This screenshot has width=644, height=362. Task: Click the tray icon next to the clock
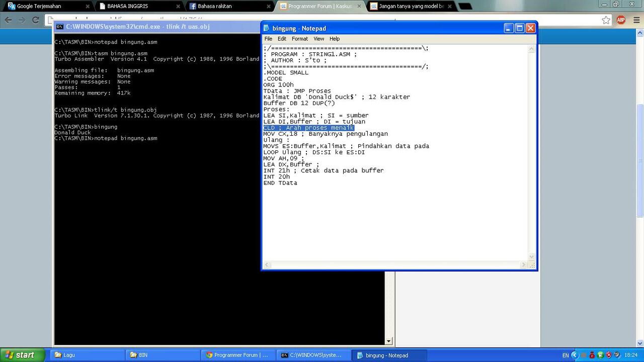617,355
